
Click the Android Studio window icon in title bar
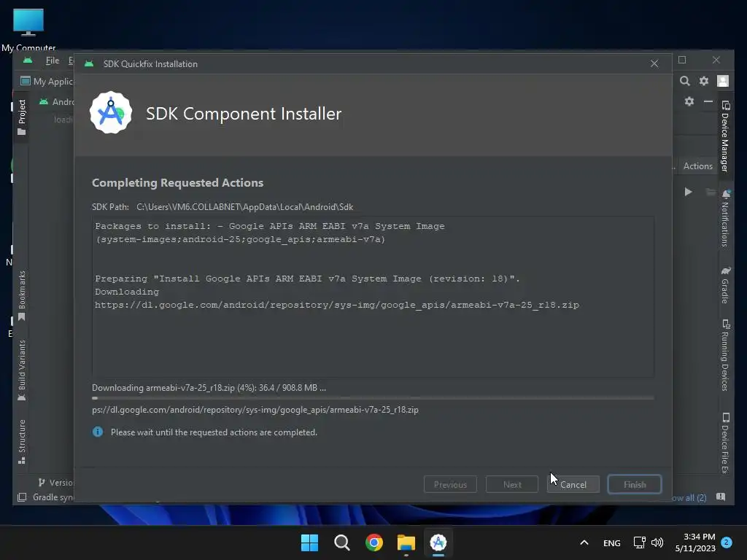coord(28,60)
